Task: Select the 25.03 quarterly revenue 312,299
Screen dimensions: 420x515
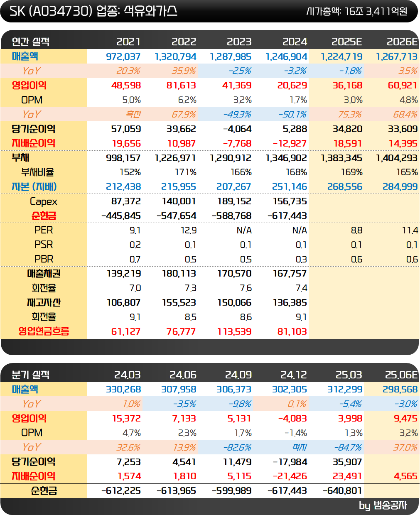Action: [x=345, y=390]
